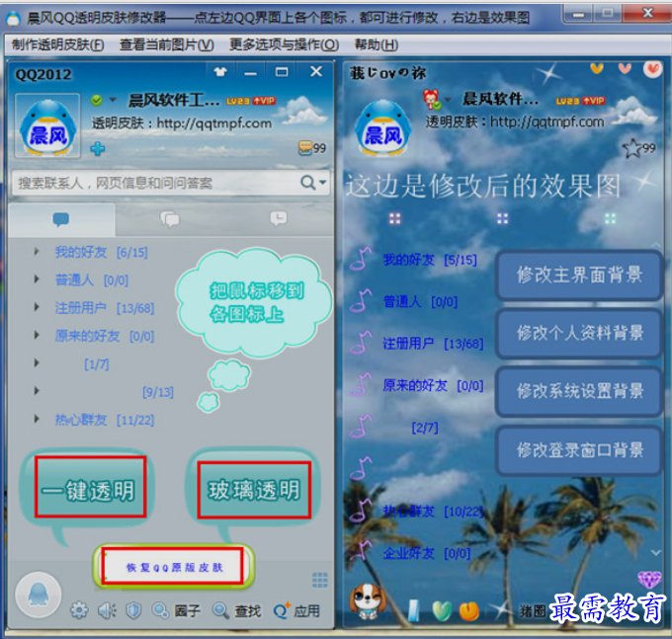Image resolution: width=672 pixels, height=639 pixels.
Task: Click the 修改系统设置背景 button
Action: (x=579, y=391)
